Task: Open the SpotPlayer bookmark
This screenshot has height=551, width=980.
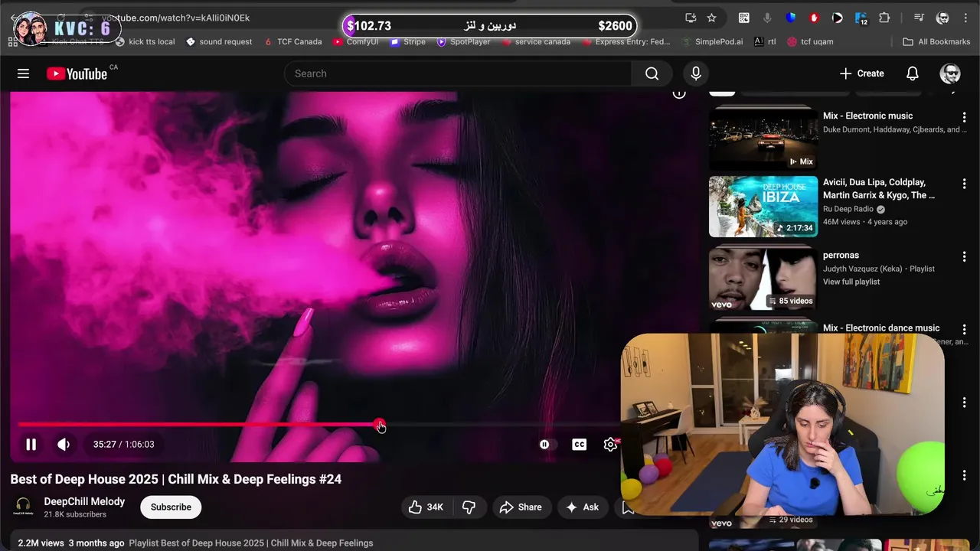Action: 463,41
